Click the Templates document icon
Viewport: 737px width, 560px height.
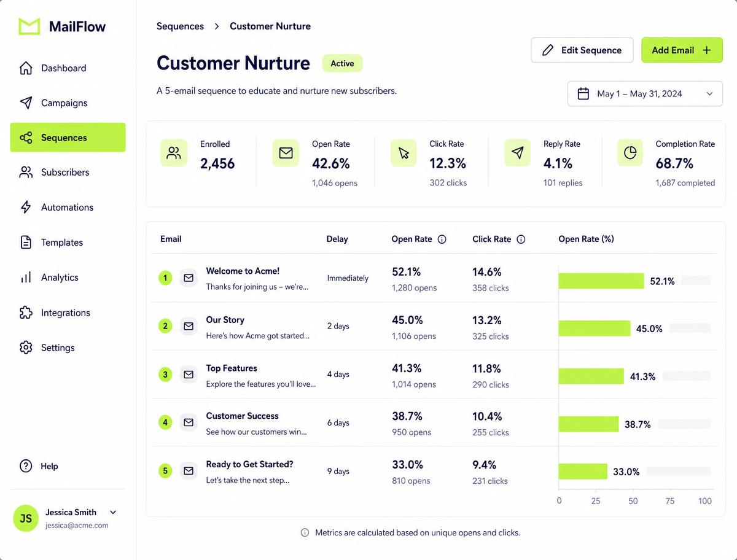click(x=26, y=243)
